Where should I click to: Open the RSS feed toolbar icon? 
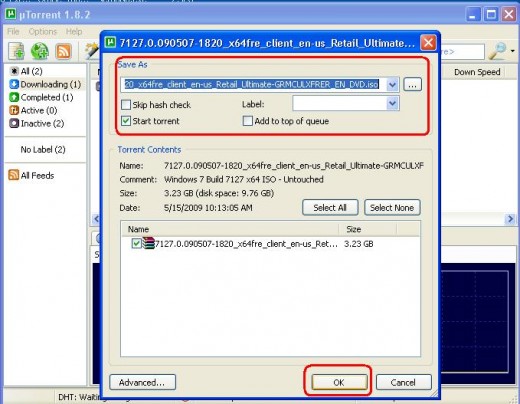point(64,52)
